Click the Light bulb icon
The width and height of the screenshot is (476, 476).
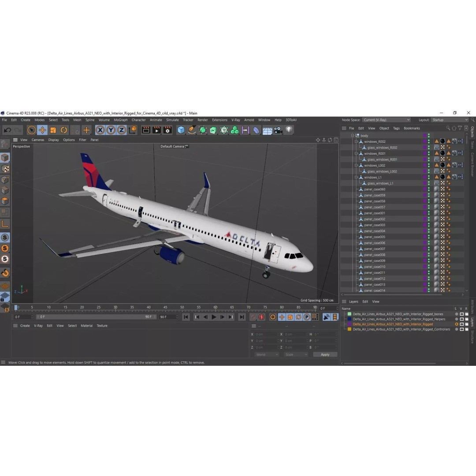289,130
